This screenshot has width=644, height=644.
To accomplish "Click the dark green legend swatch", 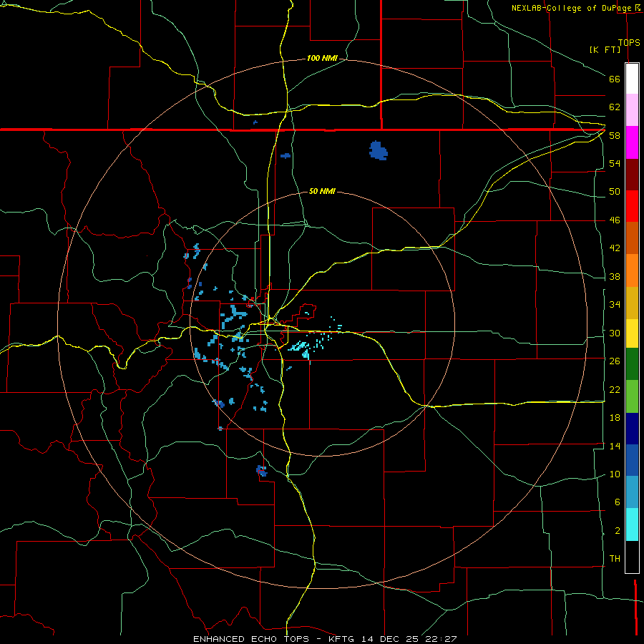I will pos(632,364).
